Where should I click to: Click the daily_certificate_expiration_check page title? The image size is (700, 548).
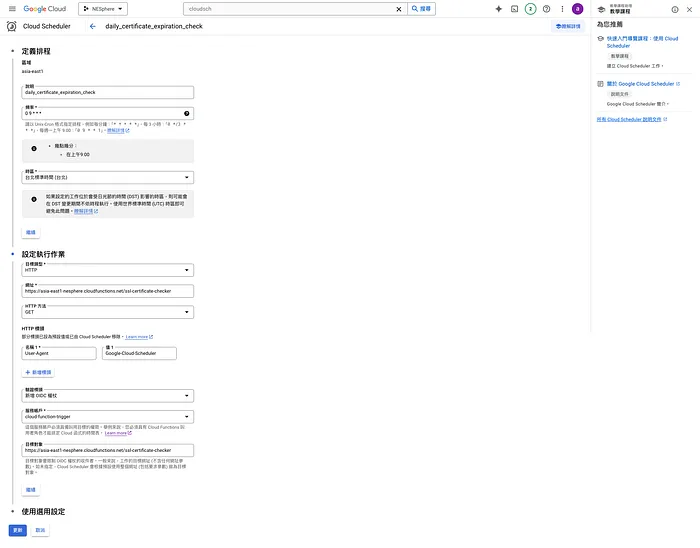(x=154, y=26)
